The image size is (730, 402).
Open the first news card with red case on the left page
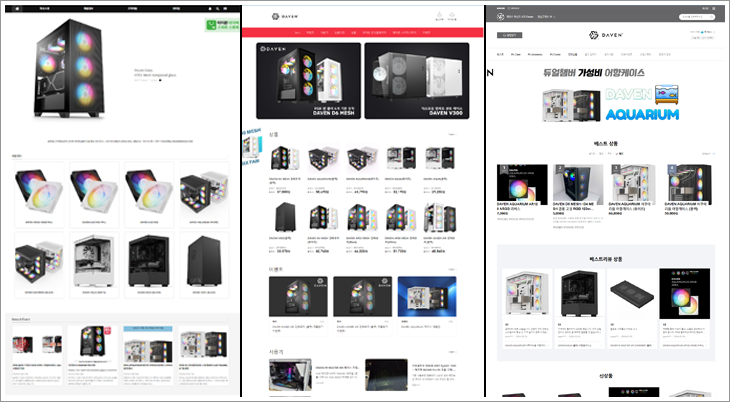coord(37,355)
